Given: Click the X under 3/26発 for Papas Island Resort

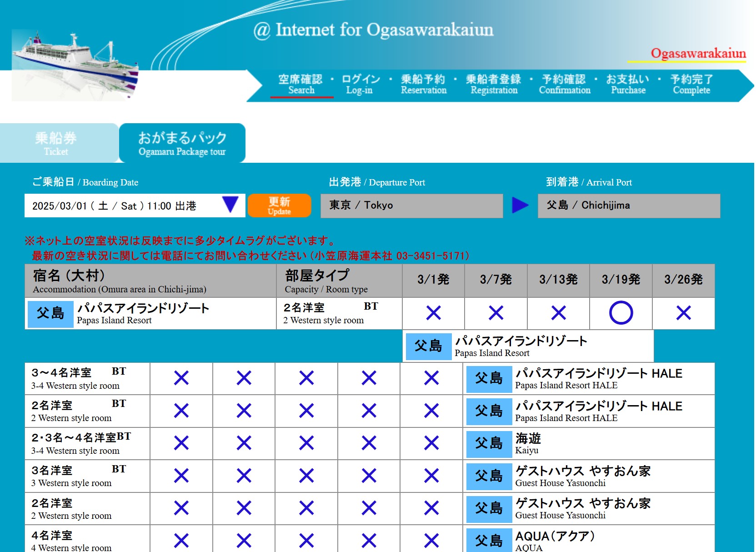Looking at the screenshot, I should click(x=683, y=313).
